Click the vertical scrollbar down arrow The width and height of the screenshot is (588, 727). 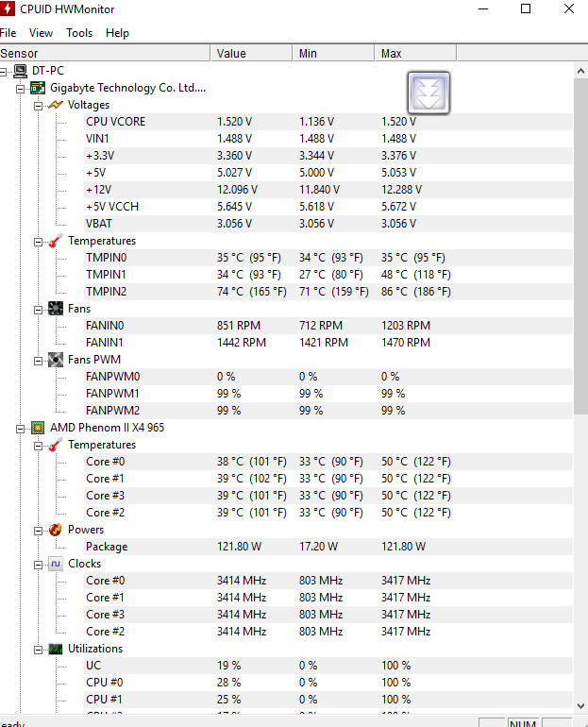pyautogui.click(x=580, y=704)
